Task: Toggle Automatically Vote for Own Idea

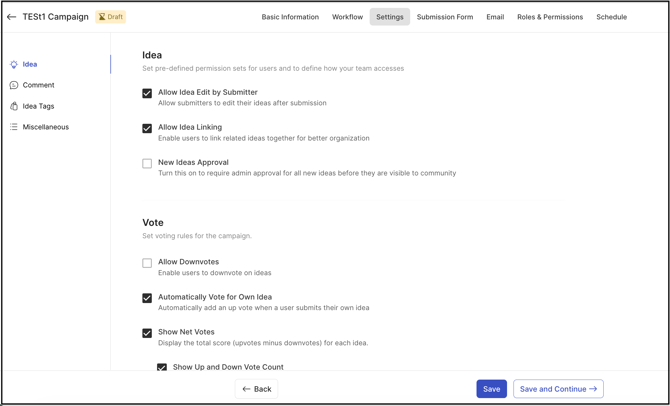Action: 147,298
